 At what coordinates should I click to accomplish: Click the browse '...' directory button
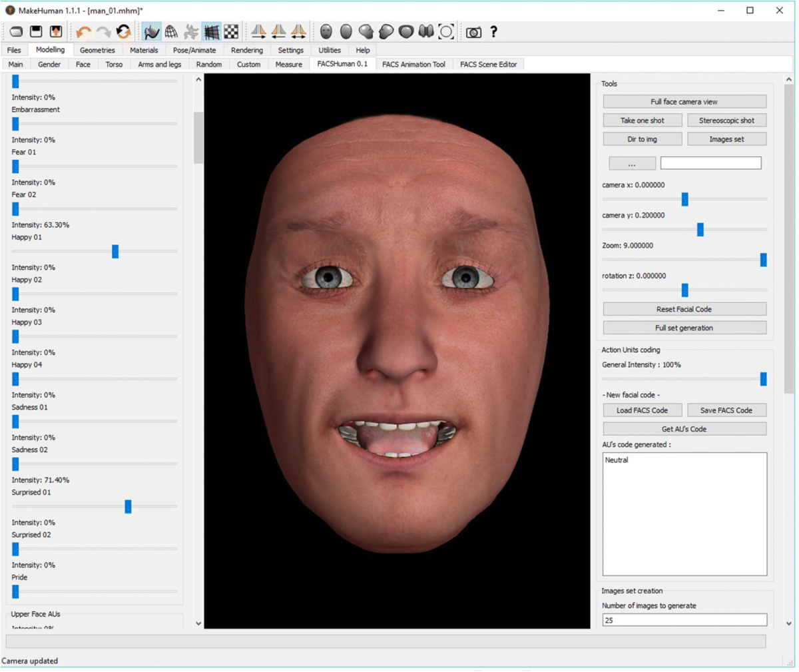[x=631, y=163]
